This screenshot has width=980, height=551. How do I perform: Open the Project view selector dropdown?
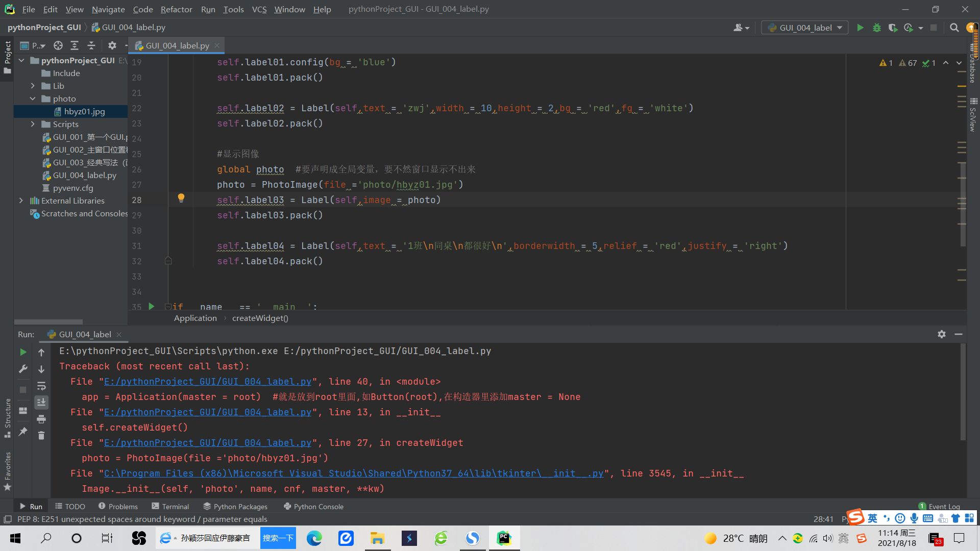33,45
